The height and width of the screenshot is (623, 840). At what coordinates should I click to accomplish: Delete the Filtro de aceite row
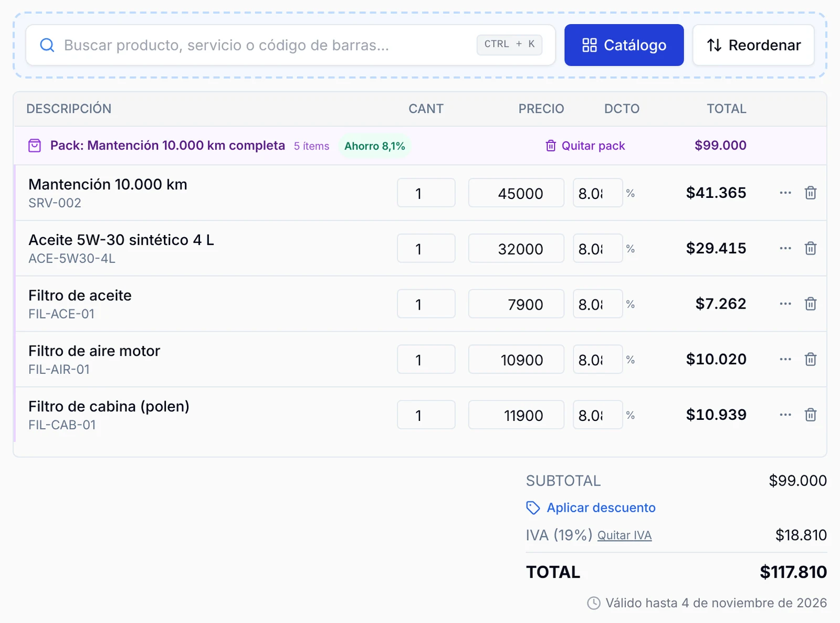pos(811,304)
